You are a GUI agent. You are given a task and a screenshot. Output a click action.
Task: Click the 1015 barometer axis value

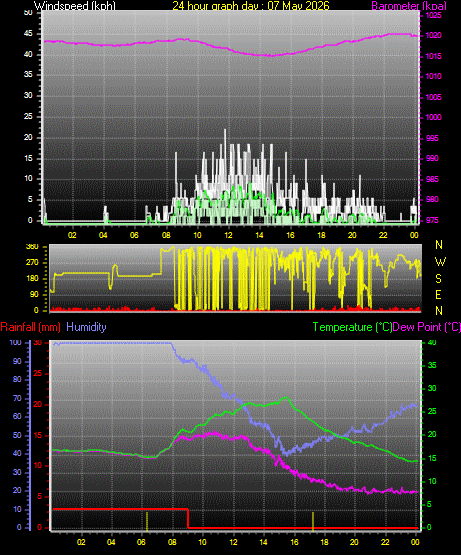tap(433, 56)
